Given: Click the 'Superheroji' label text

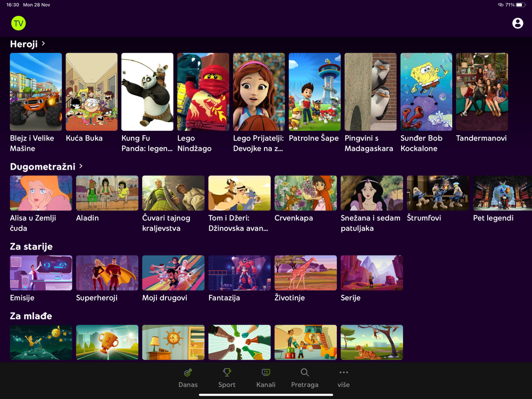Looking at the screenshot, I should tap(97, 298).
